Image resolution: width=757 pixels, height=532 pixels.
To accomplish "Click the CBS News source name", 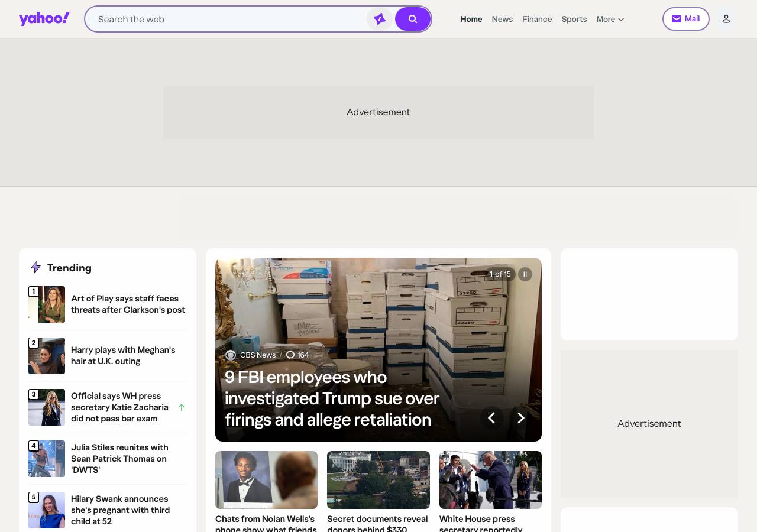I will (258, 355).
